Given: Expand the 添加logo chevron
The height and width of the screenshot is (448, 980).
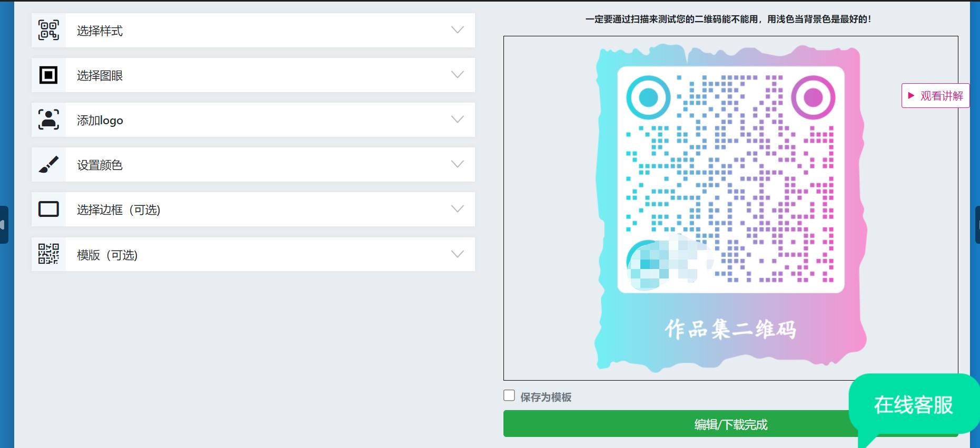Looking at the screenshot, I should [458, 120].
